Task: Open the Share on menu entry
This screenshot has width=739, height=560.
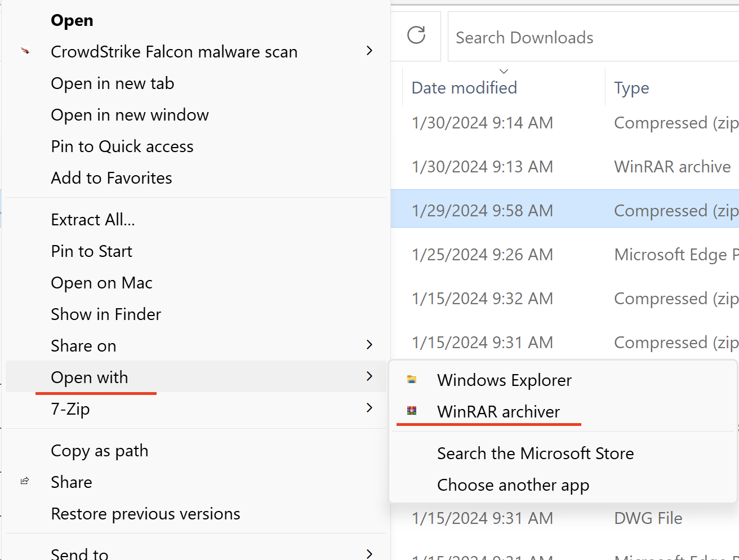Action: tap(195, 346)
